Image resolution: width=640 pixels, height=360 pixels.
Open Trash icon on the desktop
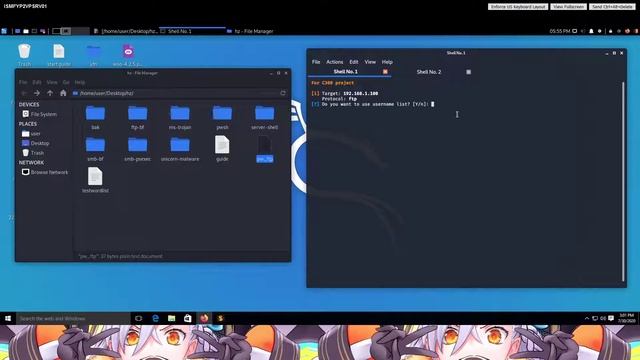point(24,55)
